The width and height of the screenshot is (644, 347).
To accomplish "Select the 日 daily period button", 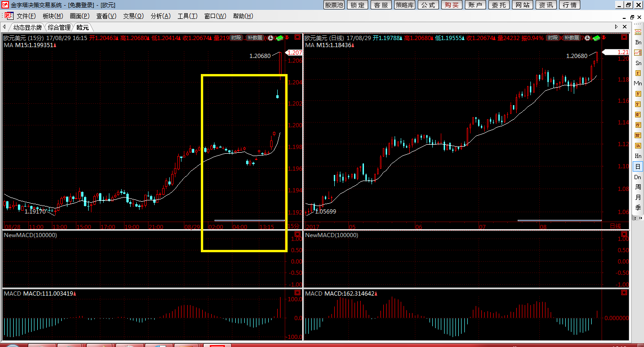I will pyautogui.click(x=638, y=166).
